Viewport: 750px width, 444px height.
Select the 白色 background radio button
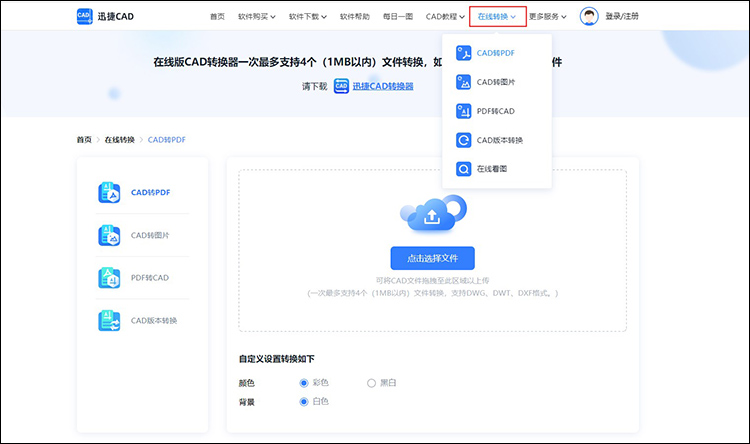pyautogui.click(x=304, y=401)
